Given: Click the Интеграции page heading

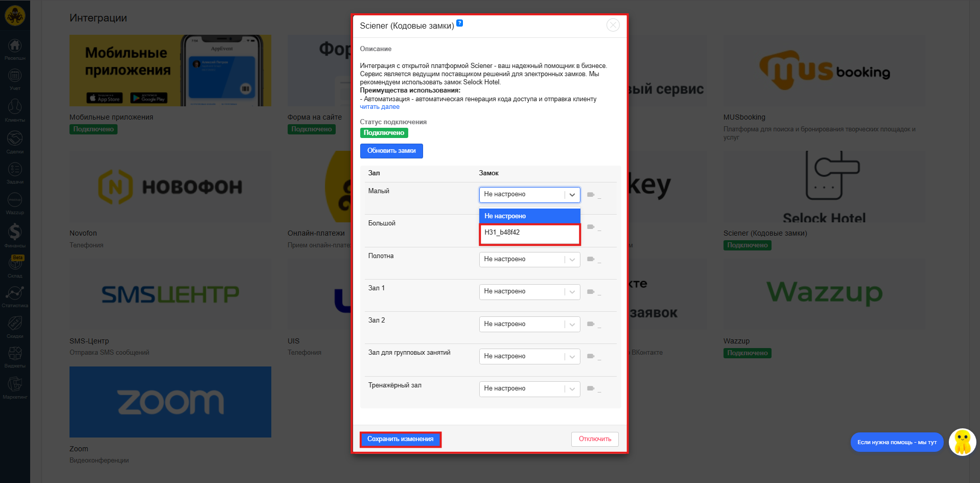Looking at the screenshot, I should click(x=98, y=18).
